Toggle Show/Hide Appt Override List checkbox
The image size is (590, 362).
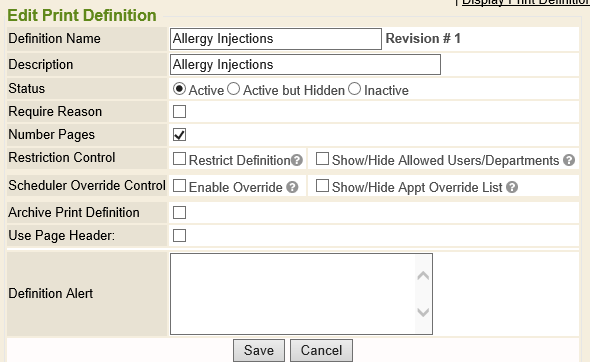point(322,186)
